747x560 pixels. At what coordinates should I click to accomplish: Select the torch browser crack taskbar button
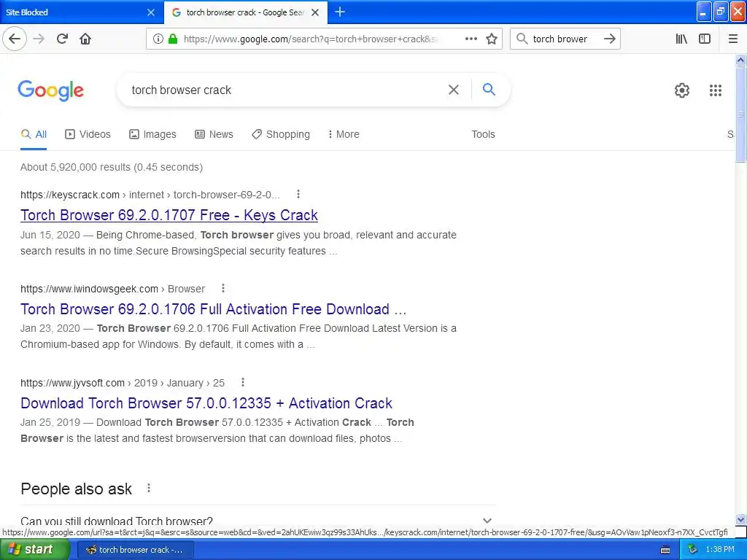point(135,550)
